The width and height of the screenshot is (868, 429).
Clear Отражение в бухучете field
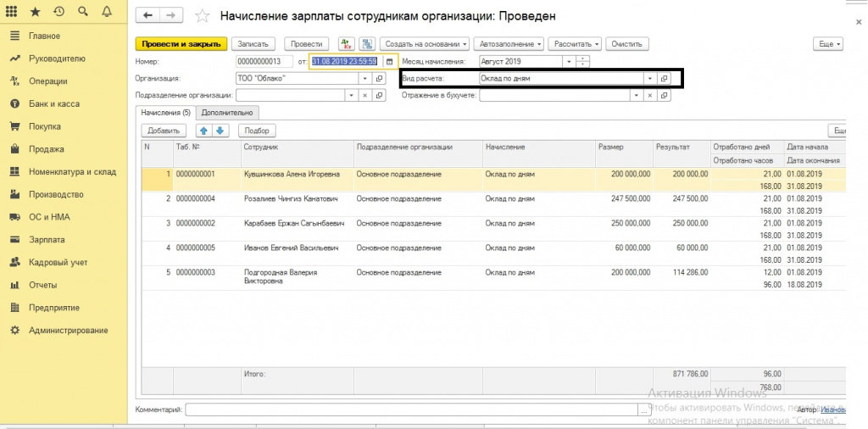click(650, 96)
